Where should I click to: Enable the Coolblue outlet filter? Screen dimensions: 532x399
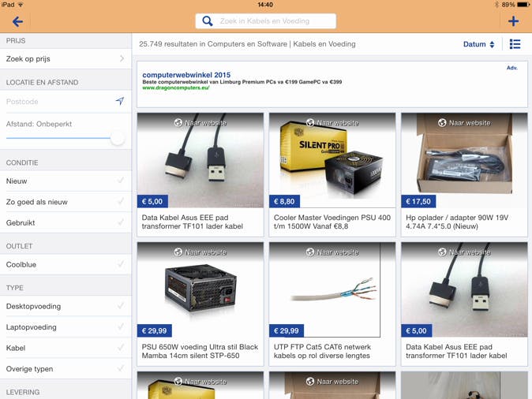66,264
